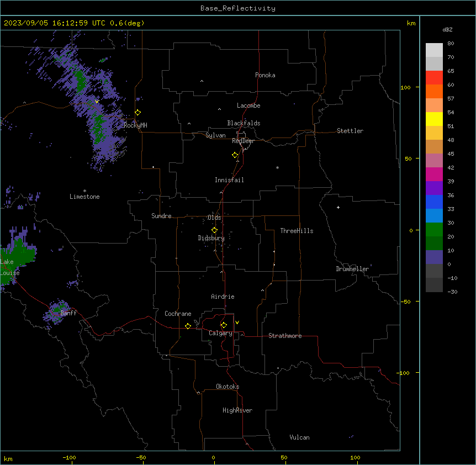Viewport: 476px width, 465px height.
Task: Click the RedDeer city label
Action: [243, 141]
